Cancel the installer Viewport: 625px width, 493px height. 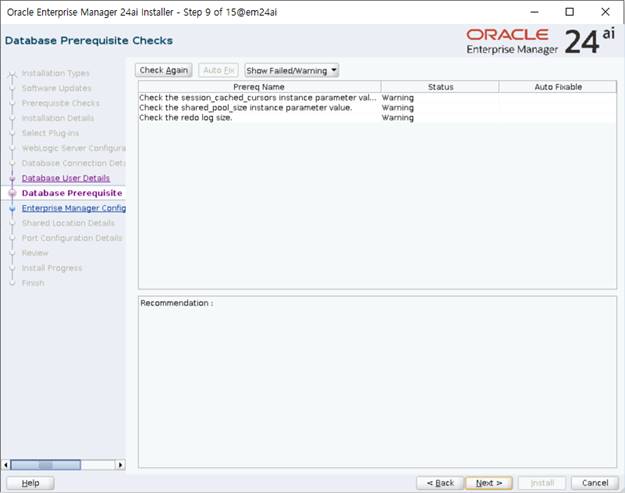tap(595, 483)
